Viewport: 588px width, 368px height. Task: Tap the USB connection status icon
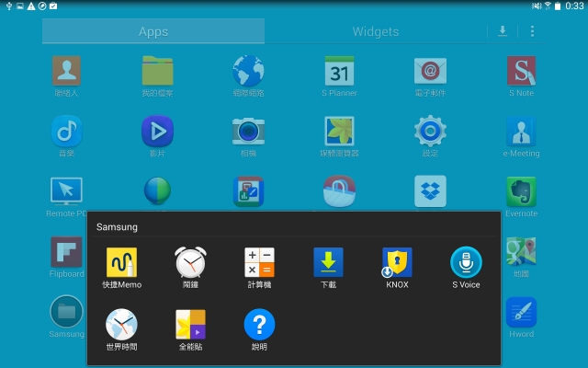(9, 6)
